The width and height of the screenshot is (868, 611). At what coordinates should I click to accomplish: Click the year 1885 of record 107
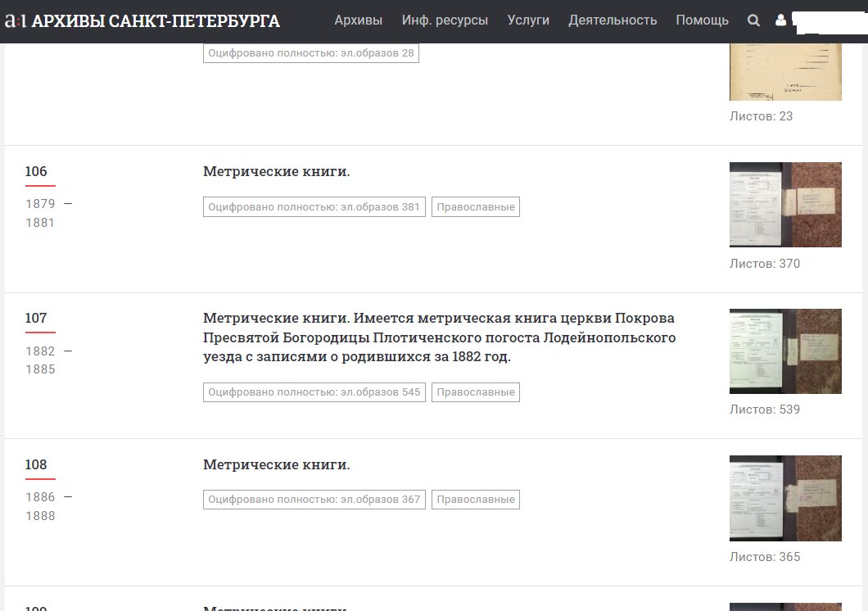pyautogui.click(x=40, y=369)
